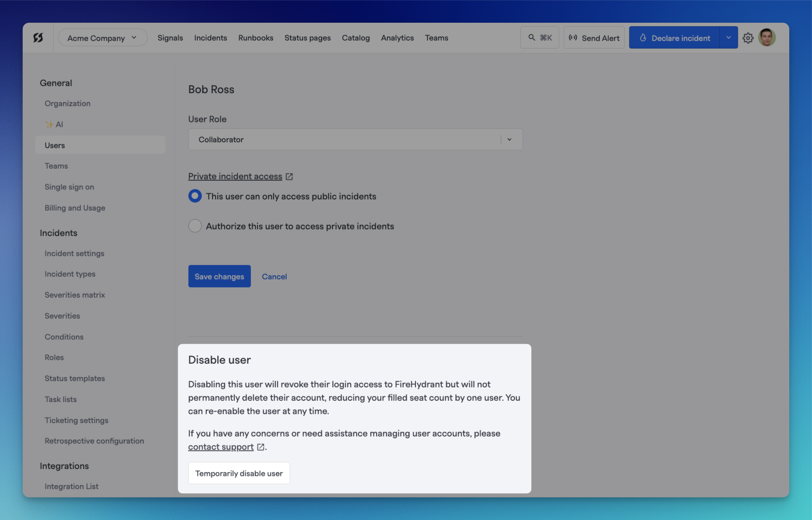
Task: Open AI settings in sidebar
Action: pos(54,125)
